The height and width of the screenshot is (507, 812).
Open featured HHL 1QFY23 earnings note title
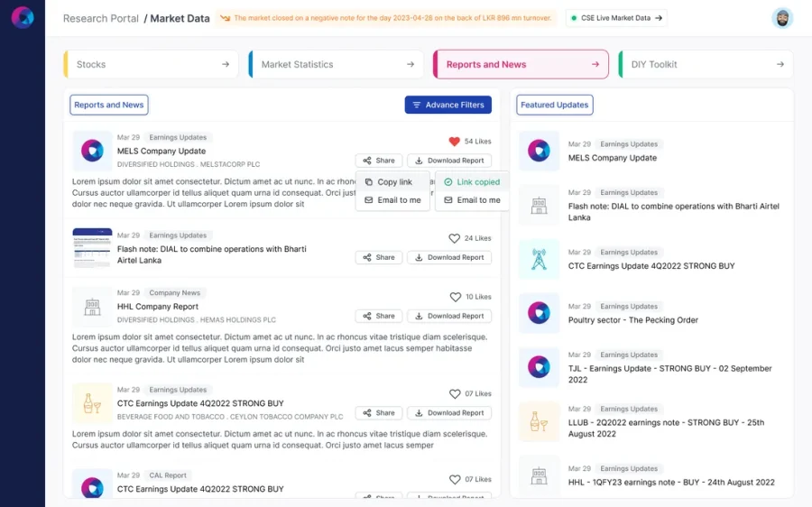pos(671,482)
